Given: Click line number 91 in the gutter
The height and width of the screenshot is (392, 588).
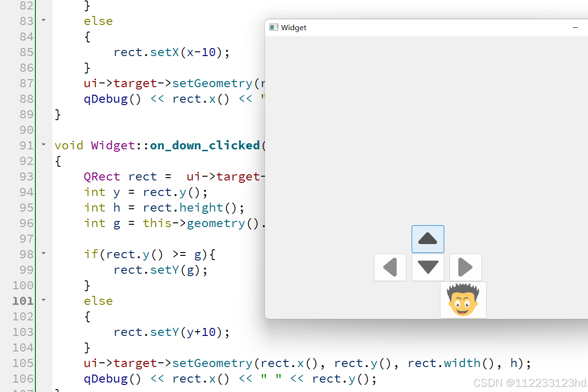Looking at the screenshot, I should (x=27, y=145).
